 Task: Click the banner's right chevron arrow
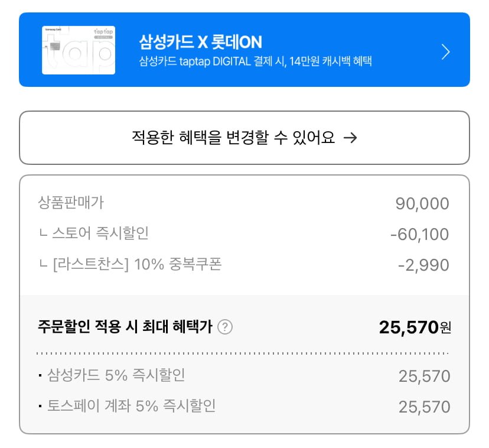446,52
